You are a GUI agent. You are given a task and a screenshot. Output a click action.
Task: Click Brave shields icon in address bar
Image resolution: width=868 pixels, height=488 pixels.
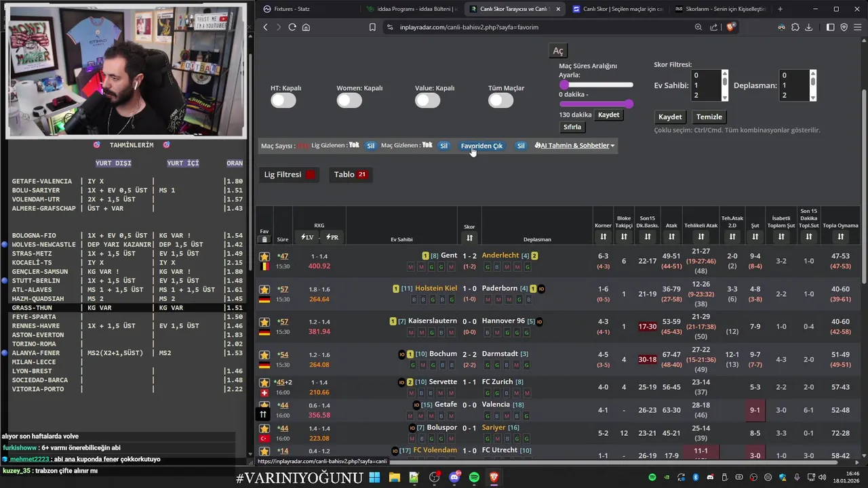(730, 27)
